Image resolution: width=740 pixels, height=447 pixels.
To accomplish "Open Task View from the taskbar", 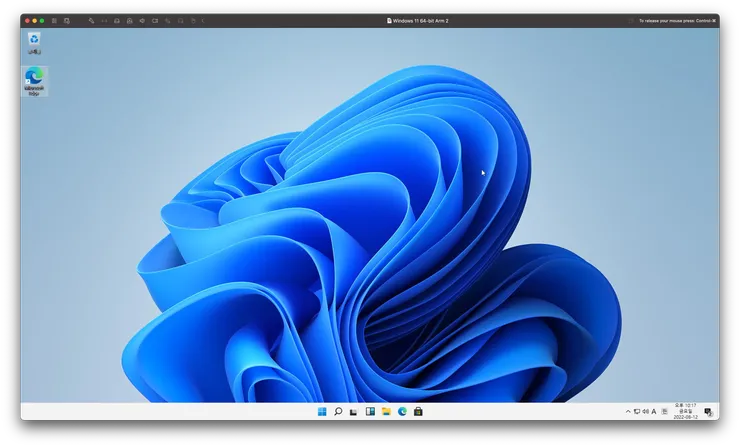I will pos(353,412).
